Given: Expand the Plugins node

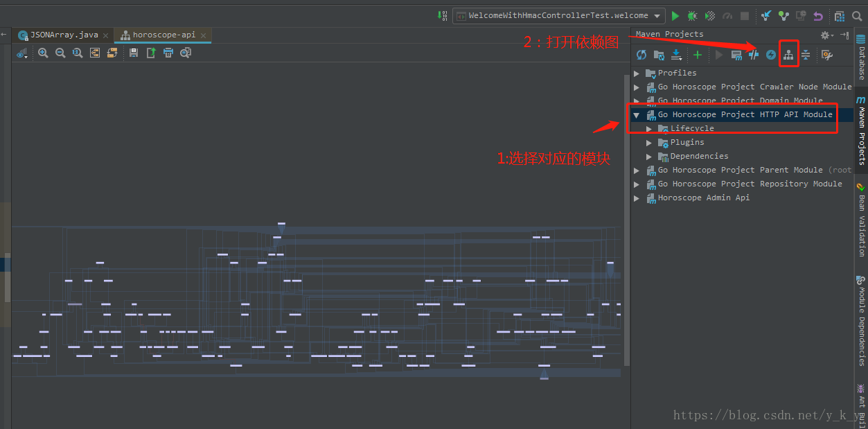Looking at the screenshot, I should point(649,142).
